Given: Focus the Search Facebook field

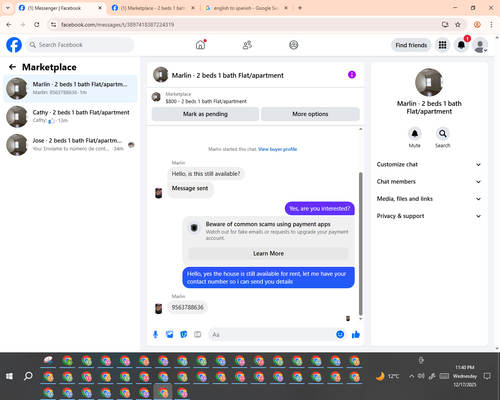Looking at the screenshot, I should coord(80,45).
